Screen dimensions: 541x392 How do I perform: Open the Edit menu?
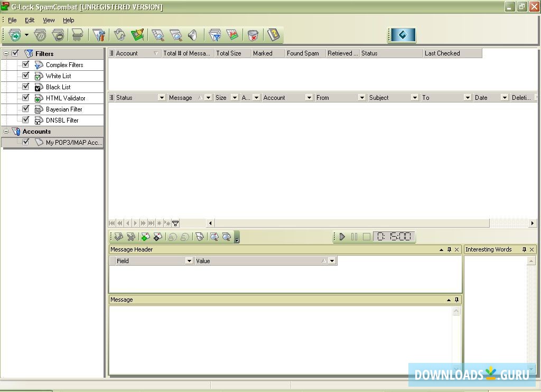tap(30, 20)
